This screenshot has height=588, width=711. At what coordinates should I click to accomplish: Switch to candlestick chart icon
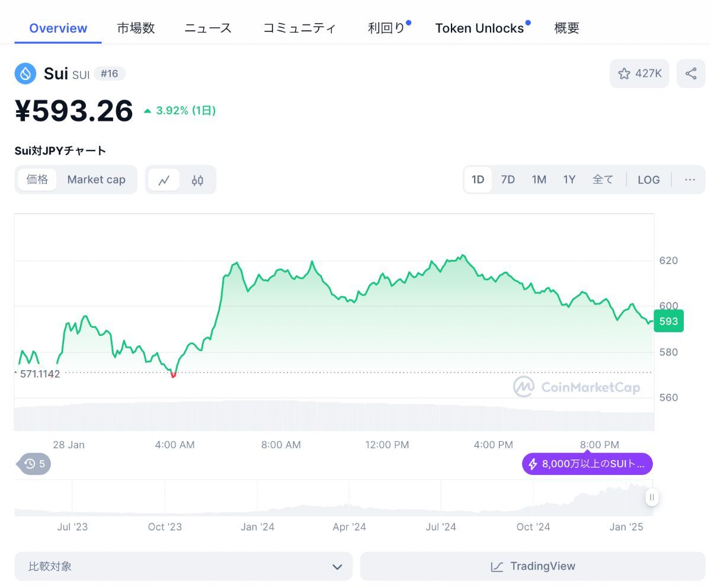tap(197, 180)
